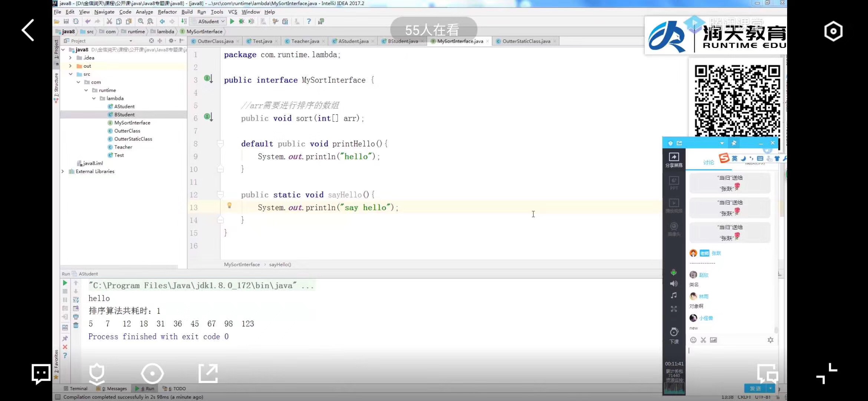Open Project Structure icon in toolbar
868x401 pixels.
coord(285,22)
